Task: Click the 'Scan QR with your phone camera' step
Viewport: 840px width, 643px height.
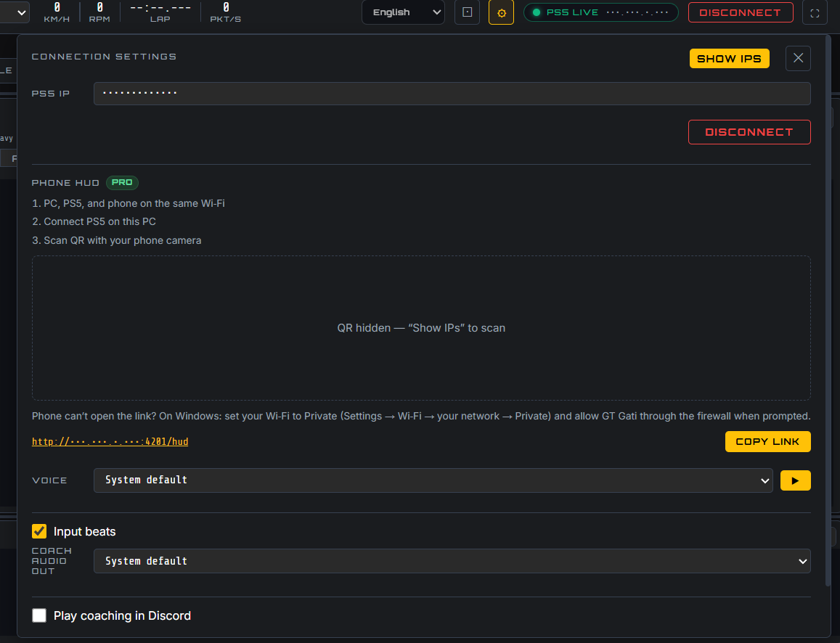Action: coord(117,240)
